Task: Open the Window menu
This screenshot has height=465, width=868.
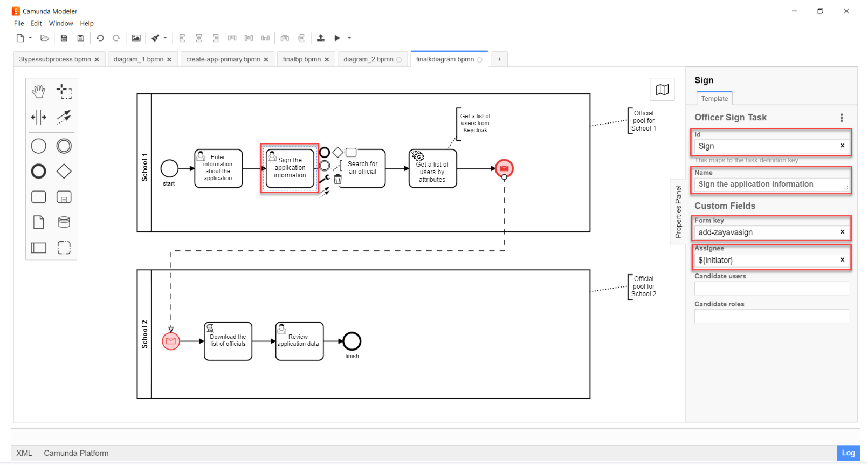Action: click(x=61, y=24)
